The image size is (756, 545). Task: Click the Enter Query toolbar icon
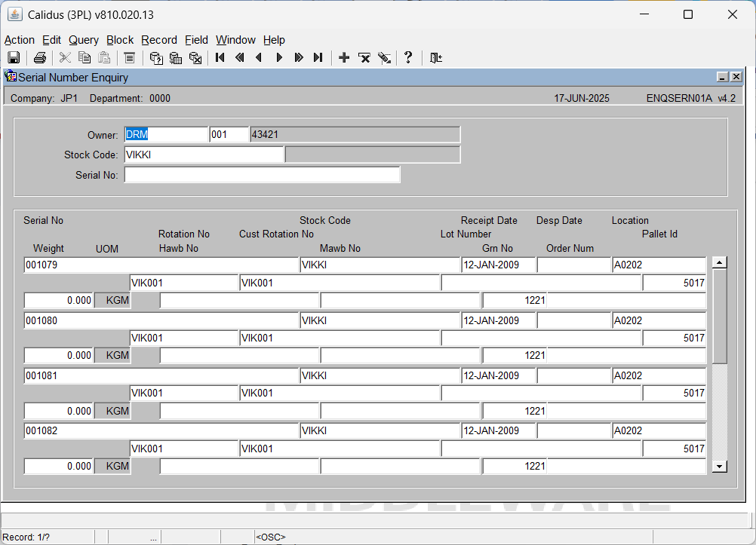tap(156, 58)
